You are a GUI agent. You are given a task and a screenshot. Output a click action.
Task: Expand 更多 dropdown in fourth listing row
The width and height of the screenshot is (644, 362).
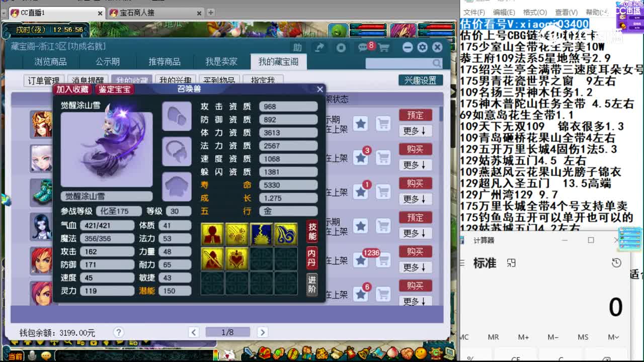pos(415,233)
